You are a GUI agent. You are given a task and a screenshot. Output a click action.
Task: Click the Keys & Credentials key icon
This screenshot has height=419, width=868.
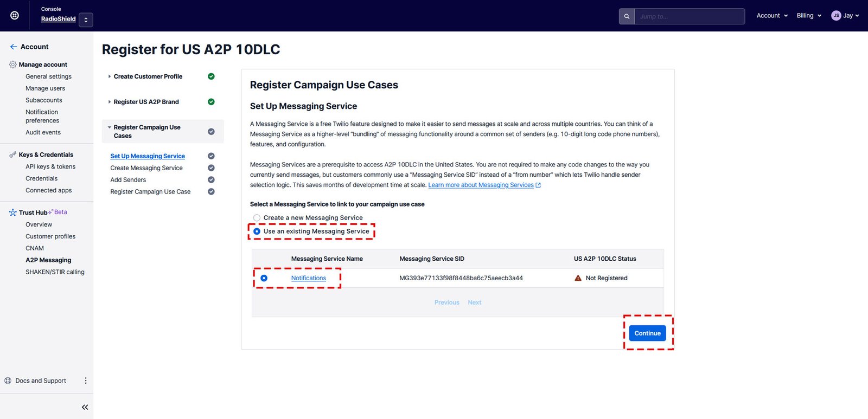click(12, 155)
